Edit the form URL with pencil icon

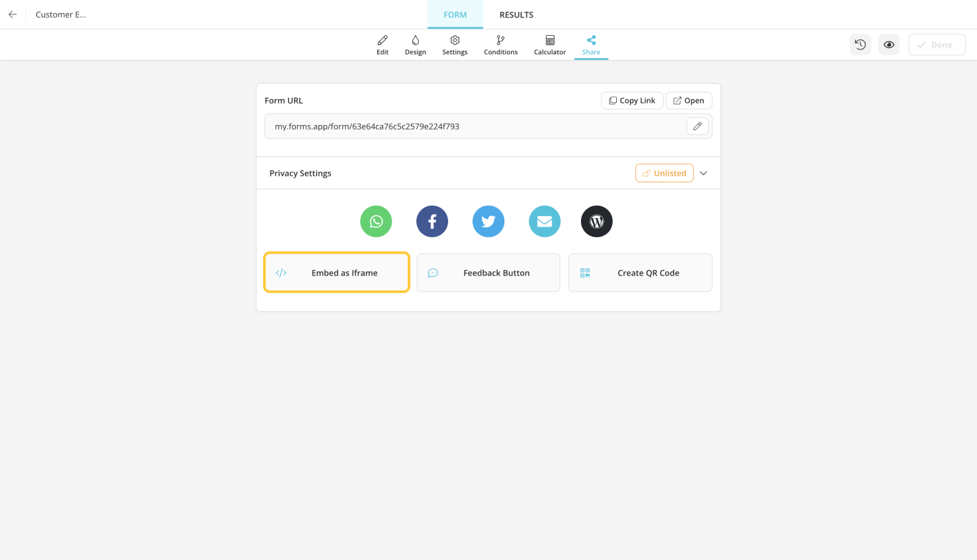[x=697, y=126]
